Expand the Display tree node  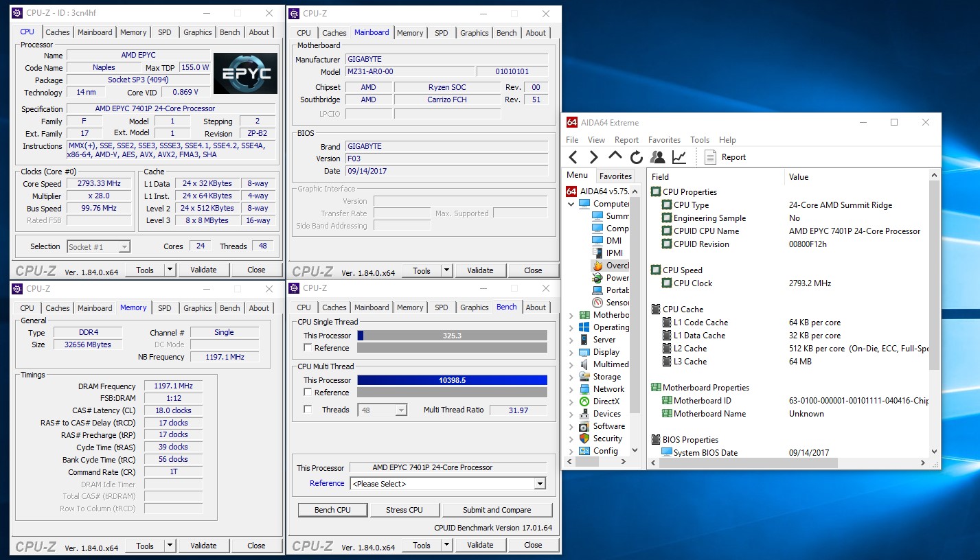click(571, 352)
